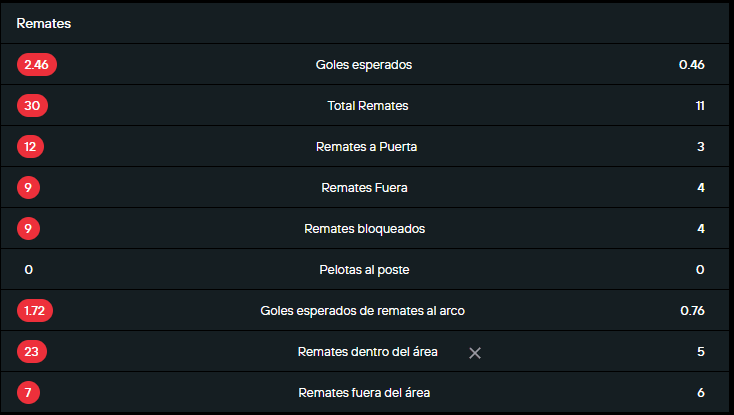Click the red 9 badge for Remates bloqueados

pyautogui.click(x=28, y=229)
